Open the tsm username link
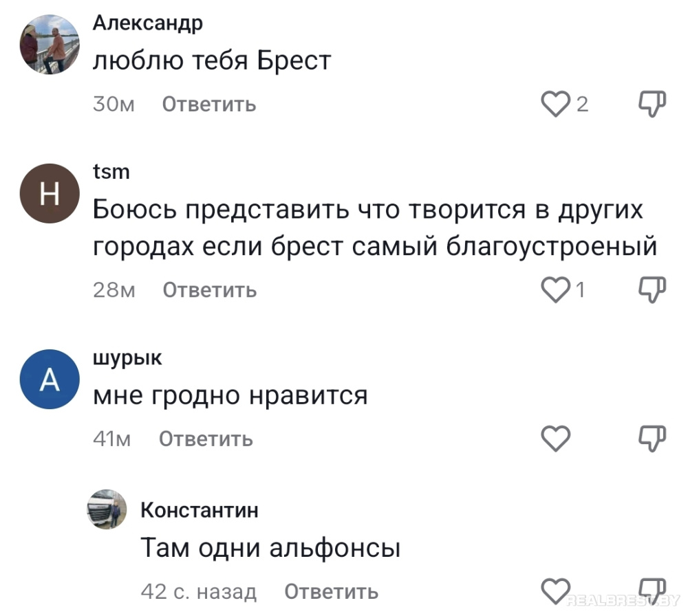 click(x=111, y=172)
